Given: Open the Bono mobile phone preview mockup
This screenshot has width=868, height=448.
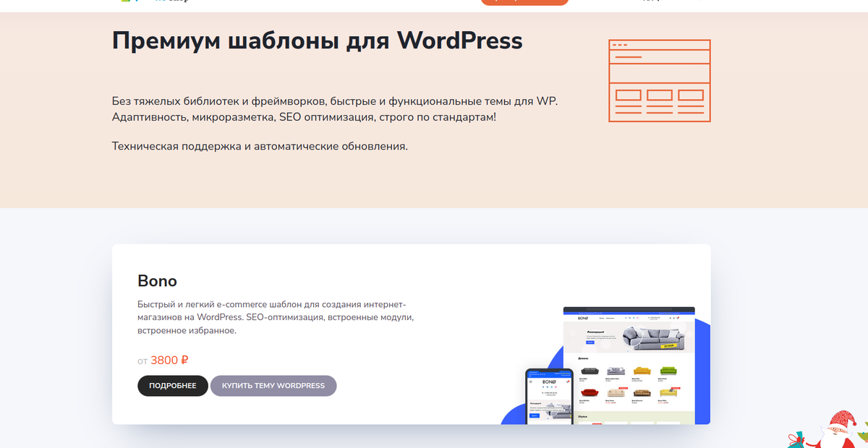Looking at the screenshot, I should tap(549, 396).
